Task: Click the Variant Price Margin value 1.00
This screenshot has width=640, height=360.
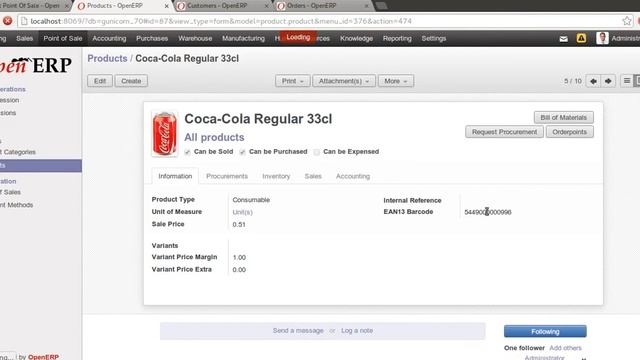Action: (x=239, y=258)
